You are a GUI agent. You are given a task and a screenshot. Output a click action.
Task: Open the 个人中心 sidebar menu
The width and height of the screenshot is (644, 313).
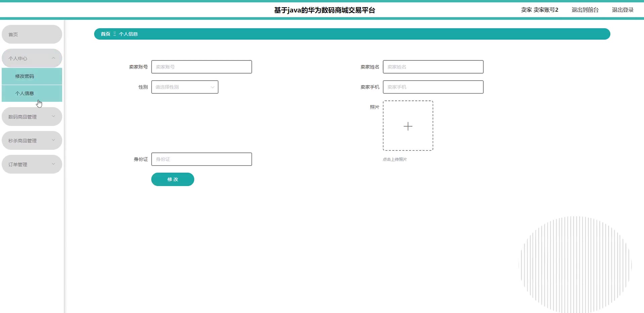coord(32,58)
